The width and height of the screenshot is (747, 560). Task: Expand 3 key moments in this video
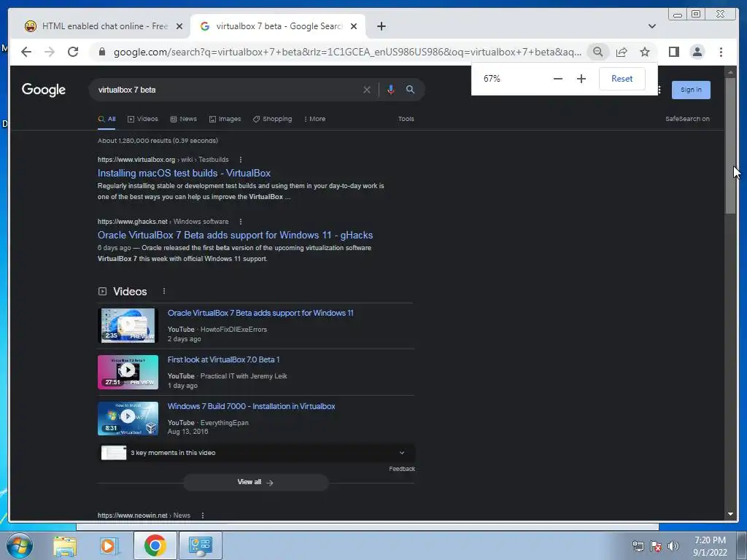[x=256, y=453]
